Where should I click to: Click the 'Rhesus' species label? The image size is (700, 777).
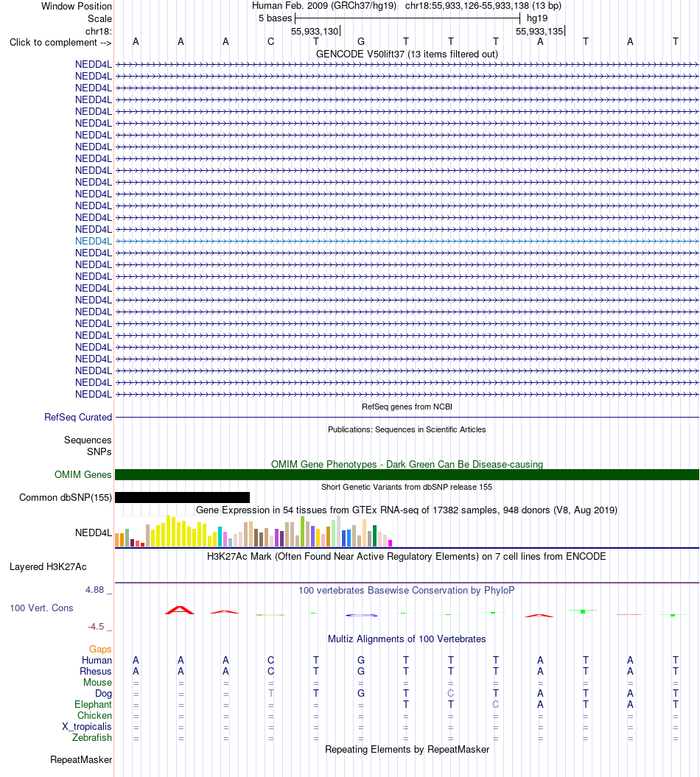(96, 672)
